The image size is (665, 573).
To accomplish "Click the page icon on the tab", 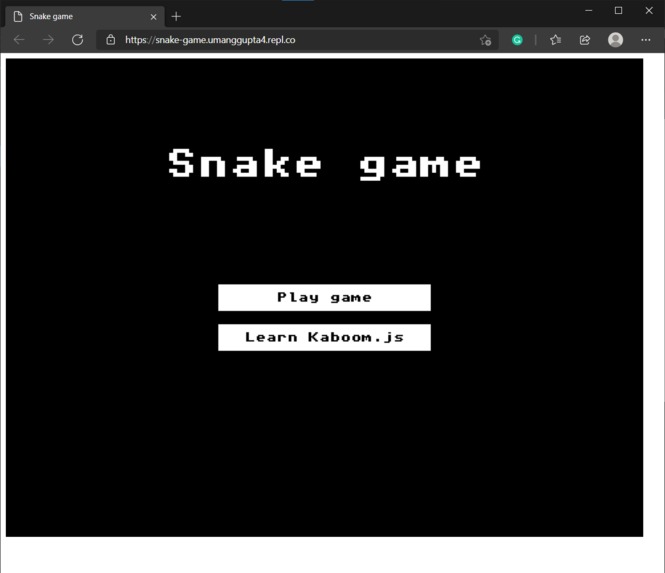I will (18, 17).
